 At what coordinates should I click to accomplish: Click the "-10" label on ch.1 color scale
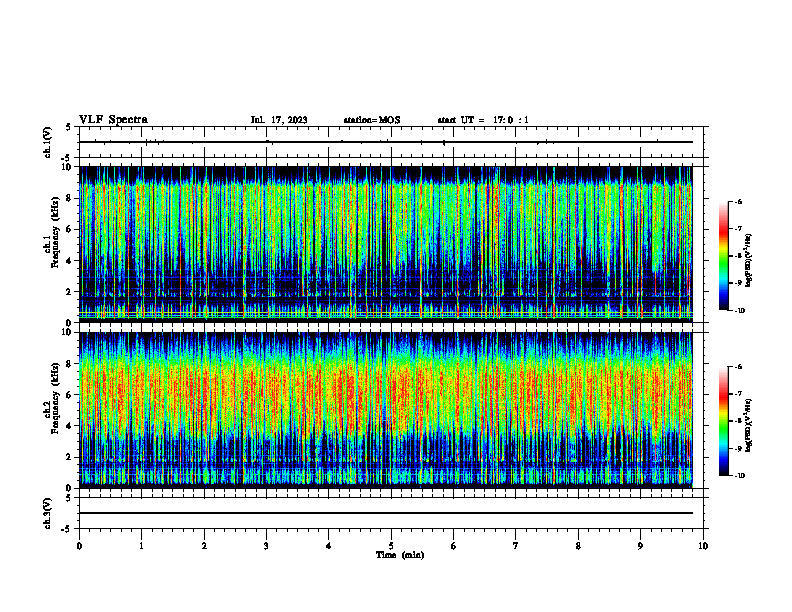[x=739, y=311]
